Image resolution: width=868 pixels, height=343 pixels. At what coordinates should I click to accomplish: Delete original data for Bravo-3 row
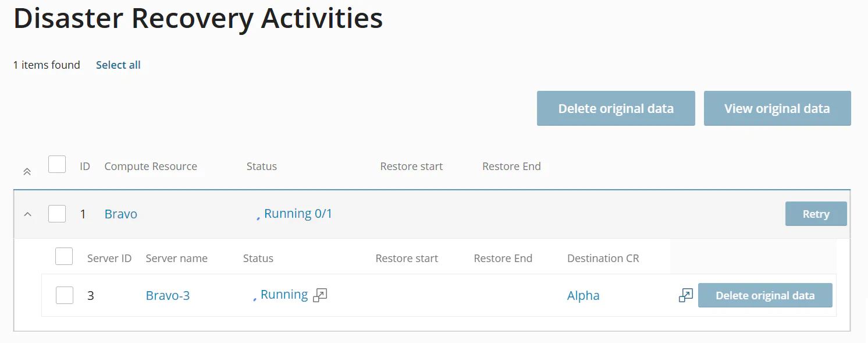(765, 295)
